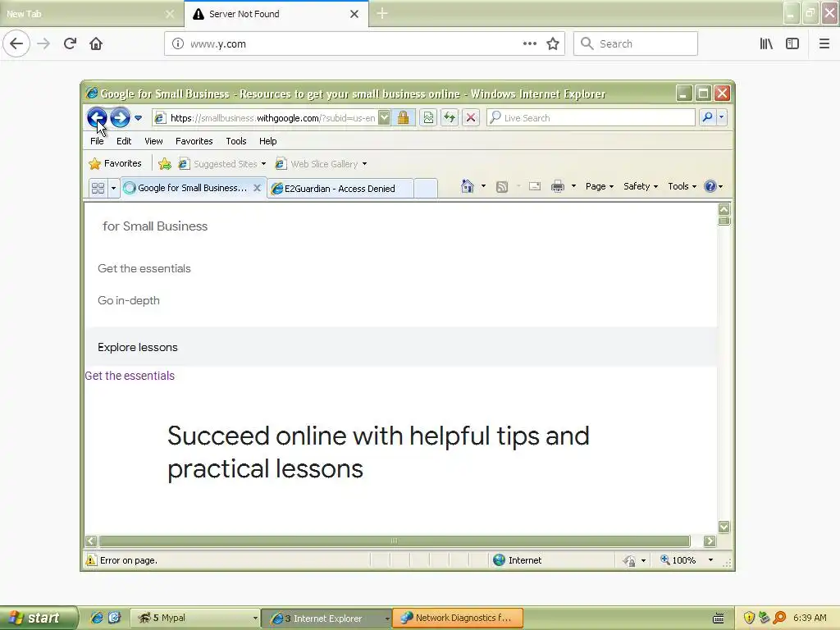This screenshot has width=840, height=630.
Task: Open Quick Tabs grid icon
Action: [98, 188]
